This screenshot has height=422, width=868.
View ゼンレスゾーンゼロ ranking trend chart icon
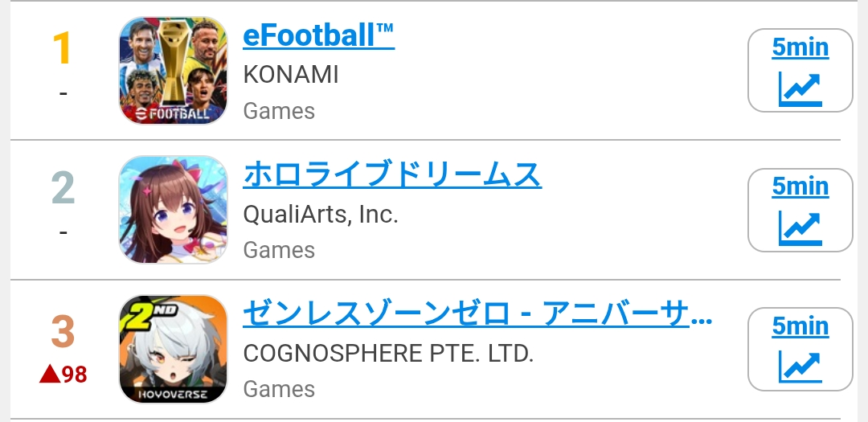coord(800,367)
